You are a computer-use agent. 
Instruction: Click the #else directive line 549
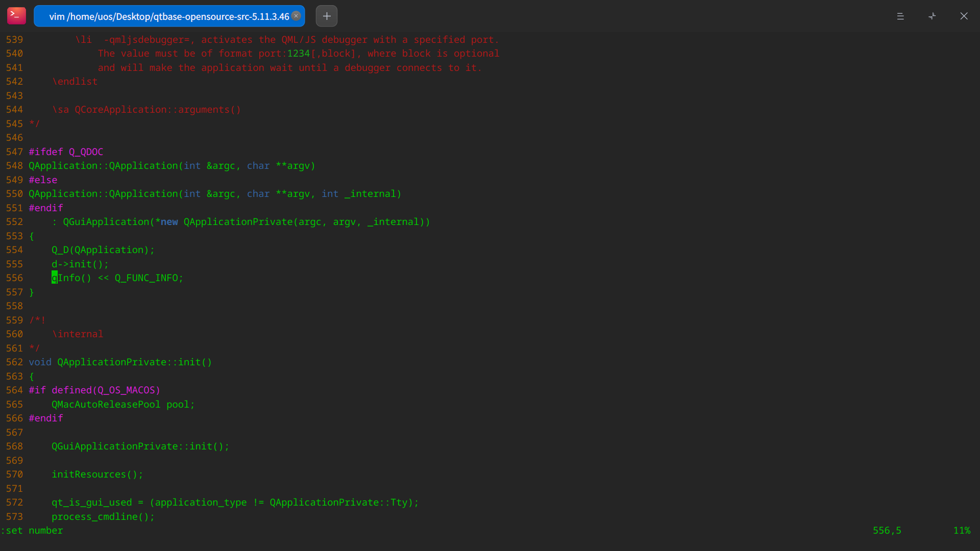tap(43, 180)
